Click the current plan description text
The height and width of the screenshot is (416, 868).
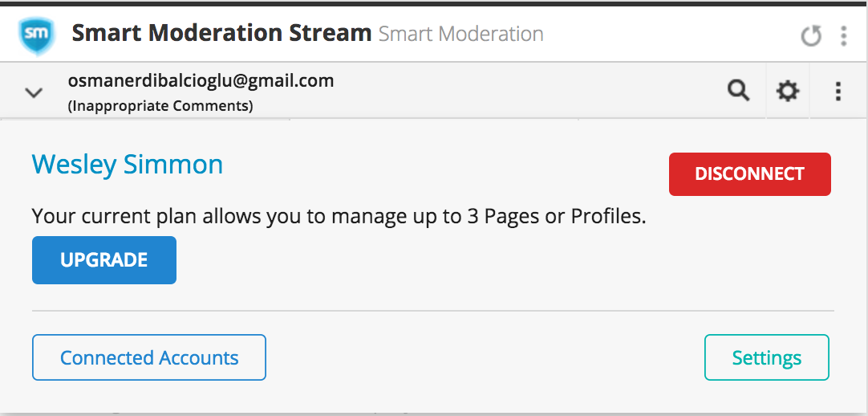(x=339, y=216)
